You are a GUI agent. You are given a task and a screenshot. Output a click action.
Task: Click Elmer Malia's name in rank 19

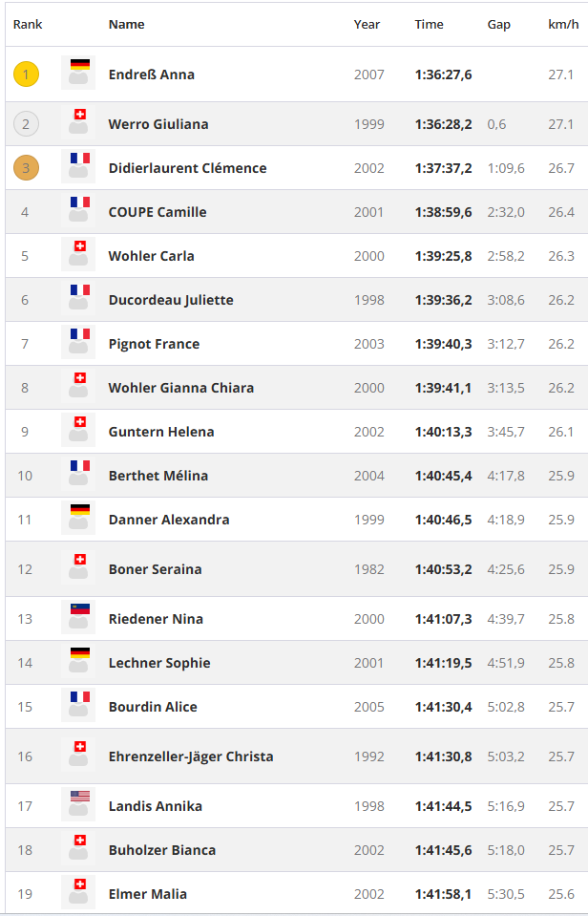point(147,894)
